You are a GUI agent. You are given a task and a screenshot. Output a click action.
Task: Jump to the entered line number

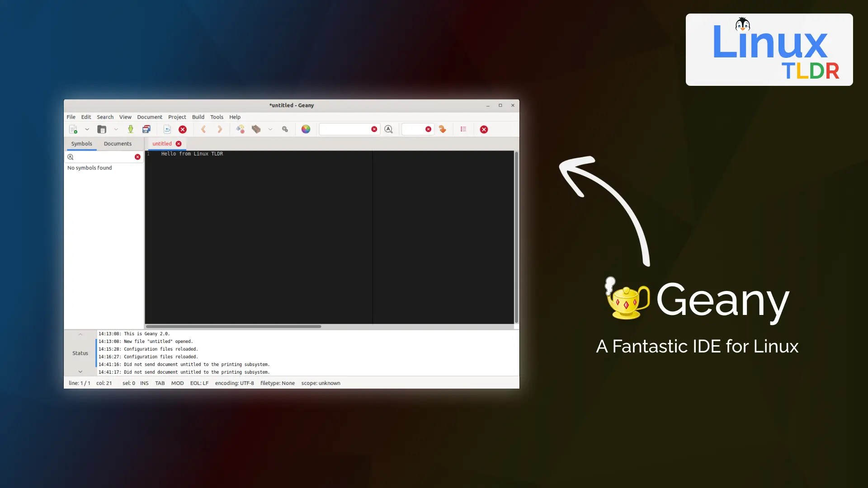[x=443, y=129]
